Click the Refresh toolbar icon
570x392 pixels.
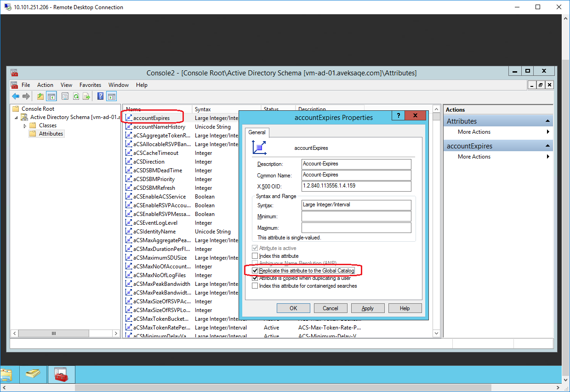tap(75, 96)
